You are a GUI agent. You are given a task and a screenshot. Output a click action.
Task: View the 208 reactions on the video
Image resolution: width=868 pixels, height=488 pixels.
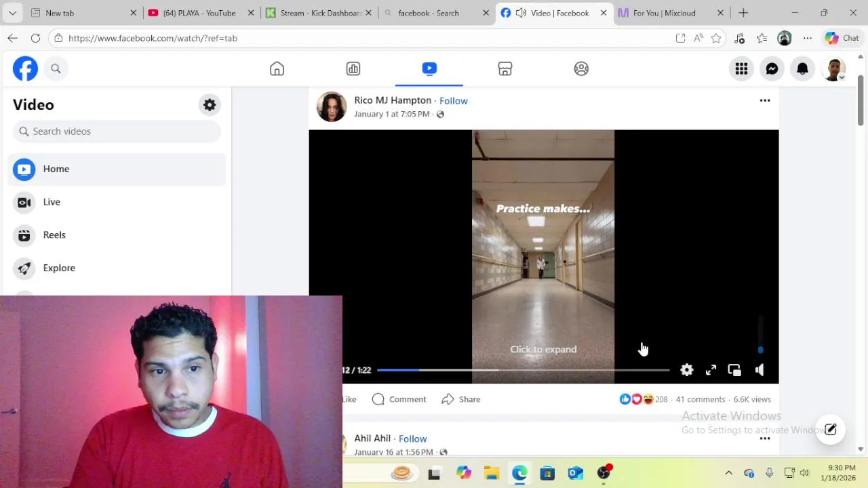pos(644,399)
